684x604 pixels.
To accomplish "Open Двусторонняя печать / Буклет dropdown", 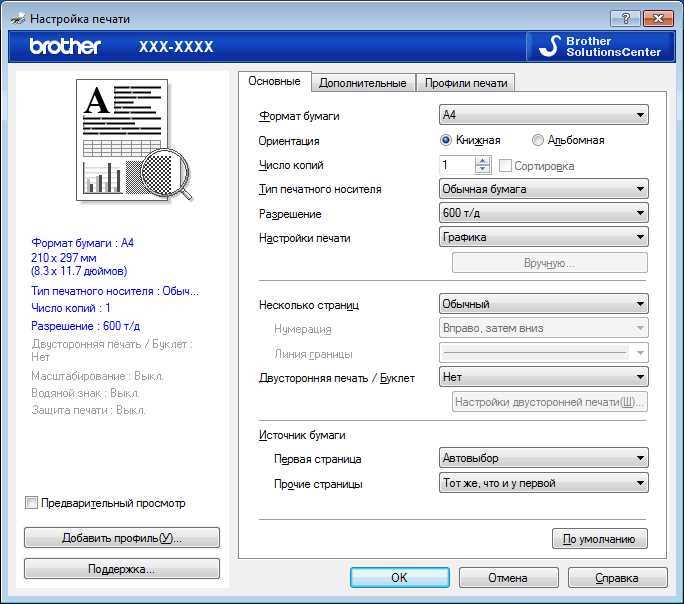I will (544, 377).
